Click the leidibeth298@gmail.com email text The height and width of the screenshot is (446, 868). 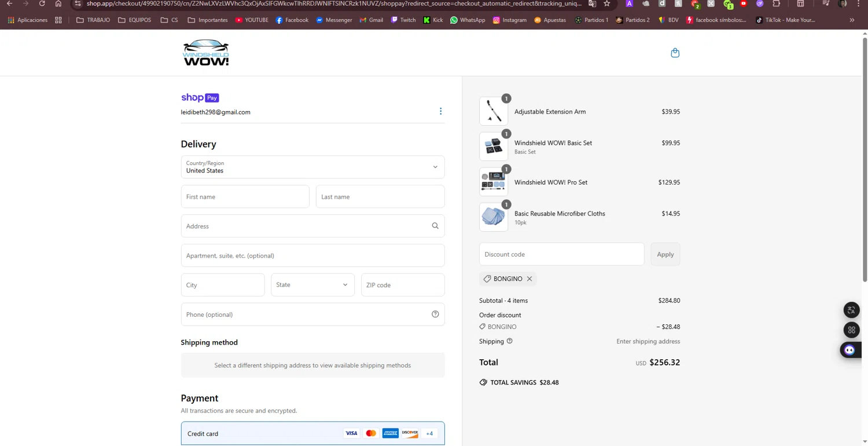pyautogui.click(x=216, y=112)
